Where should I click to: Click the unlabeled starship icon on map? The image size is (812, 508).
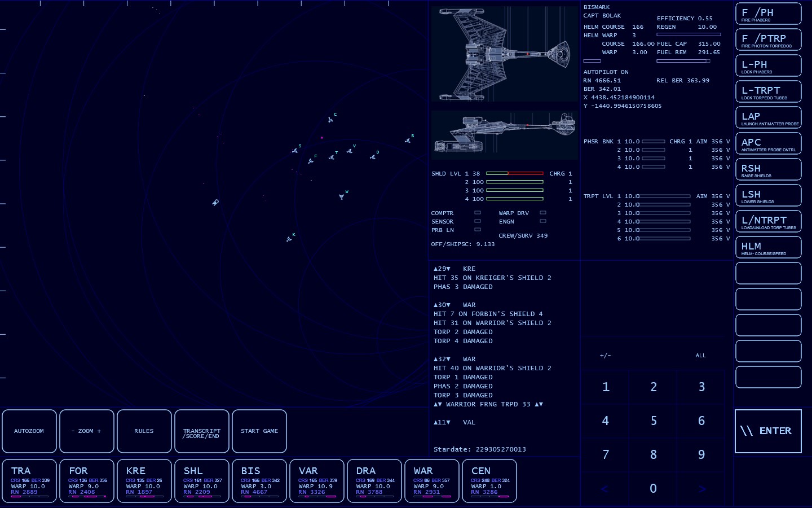click(x=215, y=203)
